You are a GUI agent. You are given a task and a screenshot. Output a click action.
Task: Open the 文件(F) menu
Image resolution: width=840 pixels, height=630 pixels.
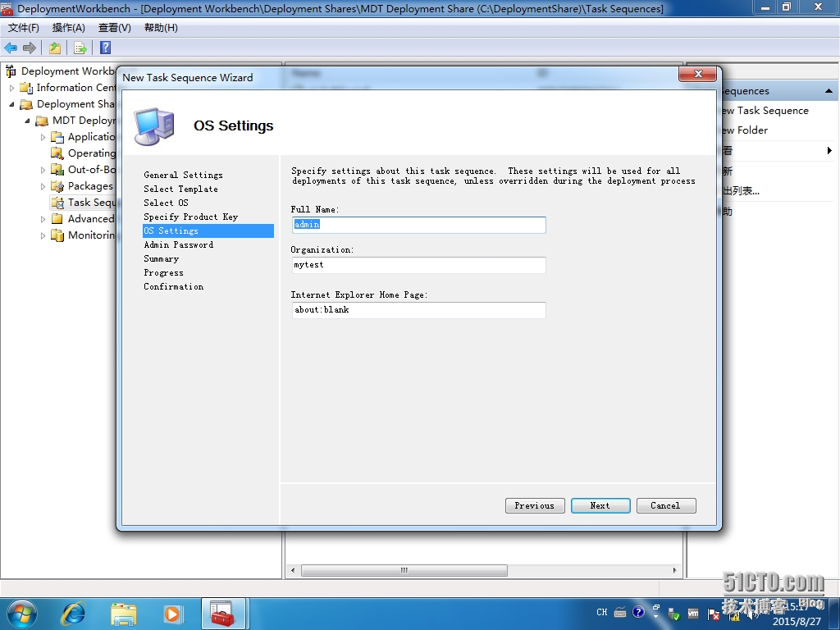pos(24,28)
